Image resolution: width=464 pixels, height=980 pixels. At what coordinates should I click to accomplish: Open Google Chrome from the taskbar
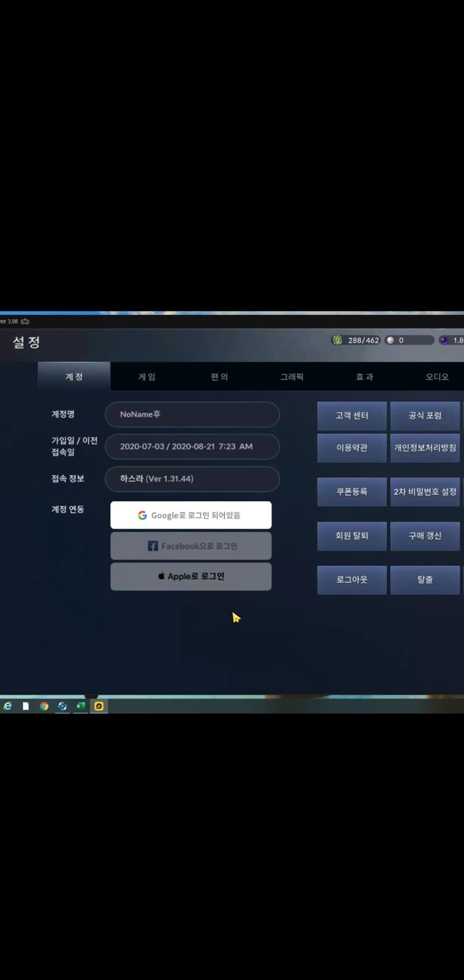coord(44,706)
